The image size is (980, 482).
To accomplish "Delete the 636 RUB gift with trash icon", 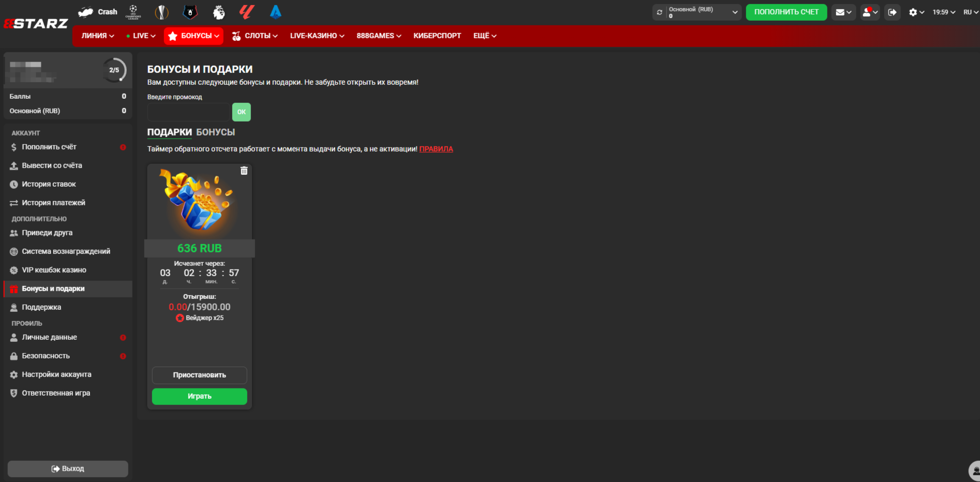I will (x=244, y=171).
